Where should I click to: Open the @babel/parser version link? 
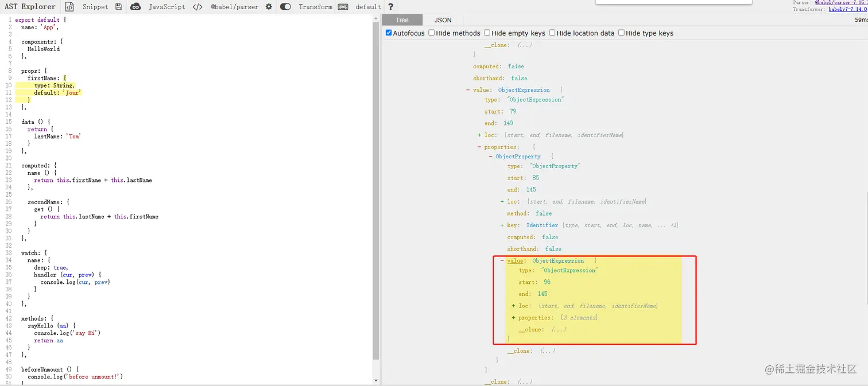click(841, 3)
